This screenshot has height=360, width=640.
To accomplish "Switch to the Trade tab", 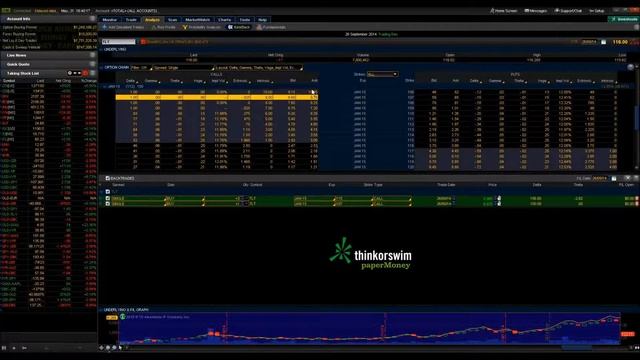I will pyautogui.click(x=131, y=20).
